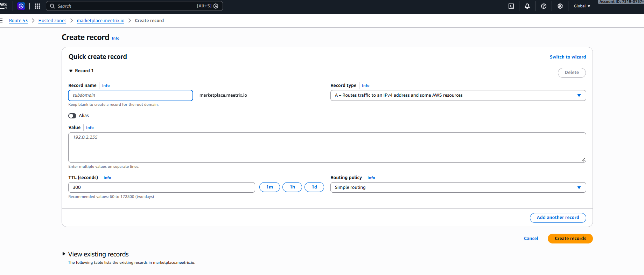Set TTL to 1m
644x275 pixels.
point(269,187)
